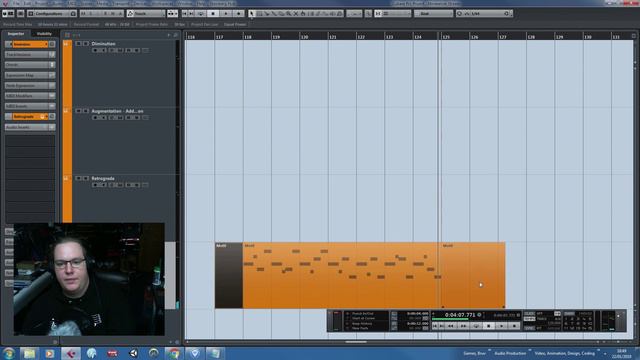Switch to the Inspector tab
Viewport: 640px width, 360px height.
tap(16, 33)
